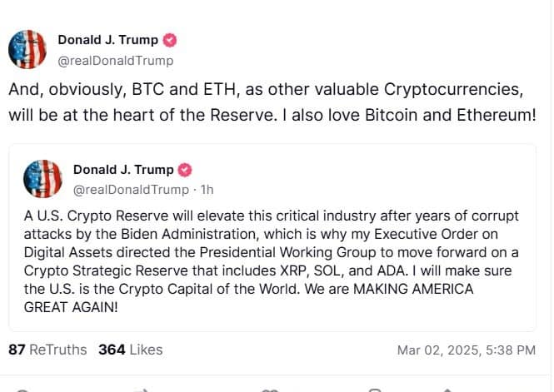This screenshot has width=554, height=392.
Task: Click the ReTruth icon in the action bar
Action: pyautogui.click(x=141, y=389)
